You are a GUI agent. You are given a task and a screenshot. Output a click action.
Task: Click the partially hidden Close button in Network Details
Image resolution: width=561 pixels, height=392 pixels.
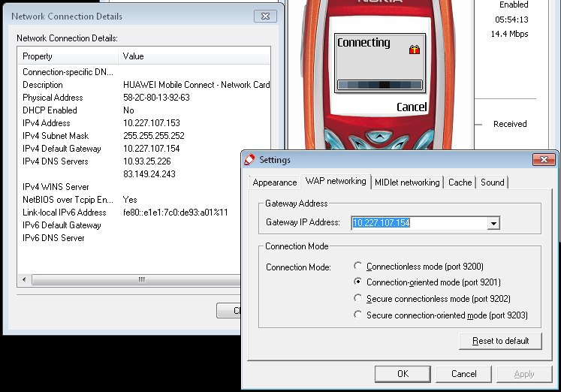tap(229, 310)
